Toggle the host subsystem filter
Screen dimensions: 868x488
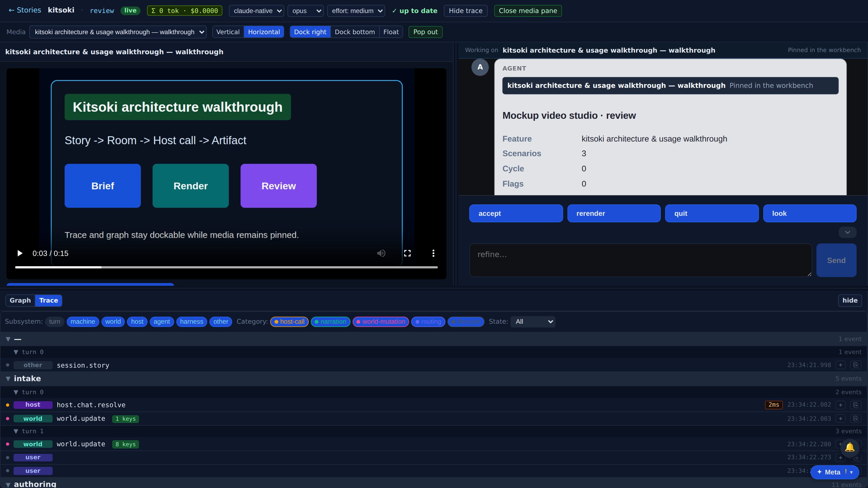(137, 322)
